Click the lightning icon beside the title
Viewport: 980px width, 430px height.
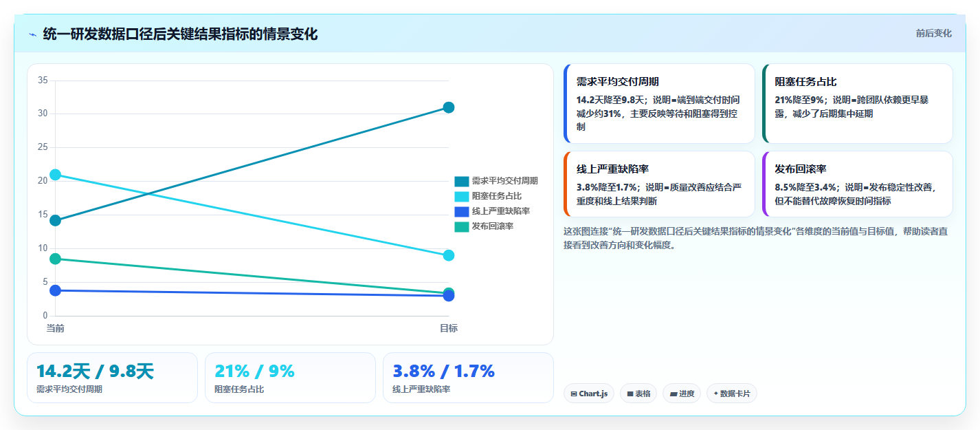tap(32, 34)
